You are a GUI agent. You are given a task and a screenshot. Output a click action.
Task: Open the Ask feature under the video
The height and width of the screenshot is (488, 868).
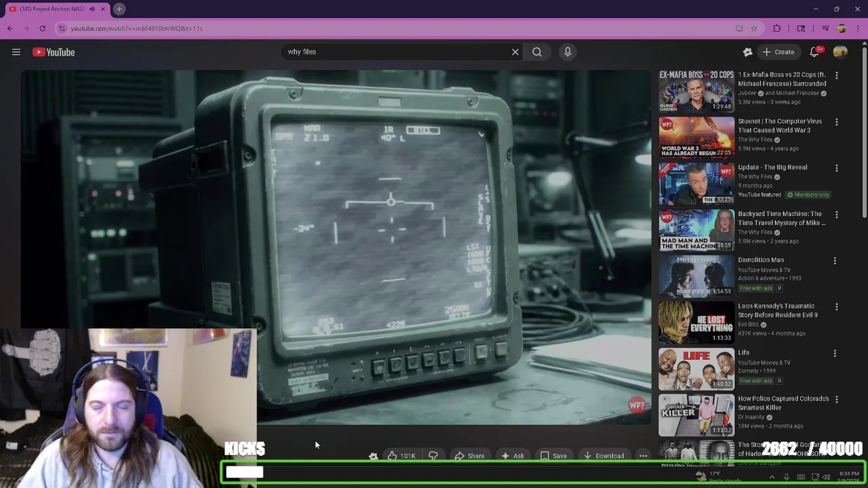[512, 455]
